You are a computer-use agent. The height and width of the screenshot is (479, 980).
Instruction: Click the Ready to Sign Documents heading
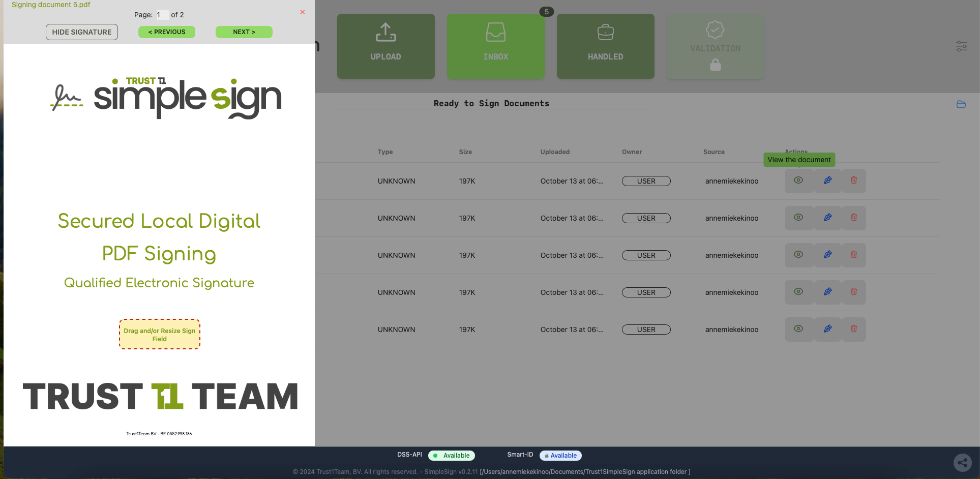[x=491, y=104]
